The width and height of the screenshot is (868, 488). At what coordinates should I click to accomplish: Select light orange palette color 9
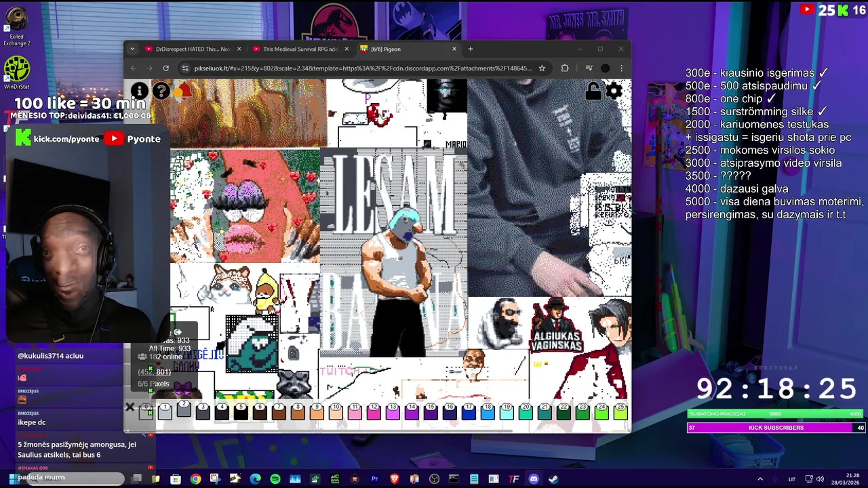(x=317, y=411)
